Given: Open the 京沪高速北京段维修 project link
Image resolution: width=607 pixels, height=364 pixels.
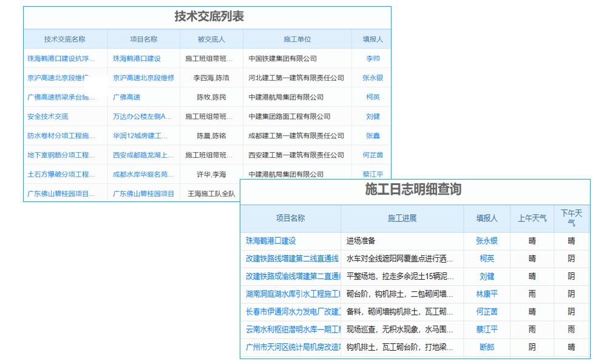Looking at the screenshot, I should (x=143, y=77).
